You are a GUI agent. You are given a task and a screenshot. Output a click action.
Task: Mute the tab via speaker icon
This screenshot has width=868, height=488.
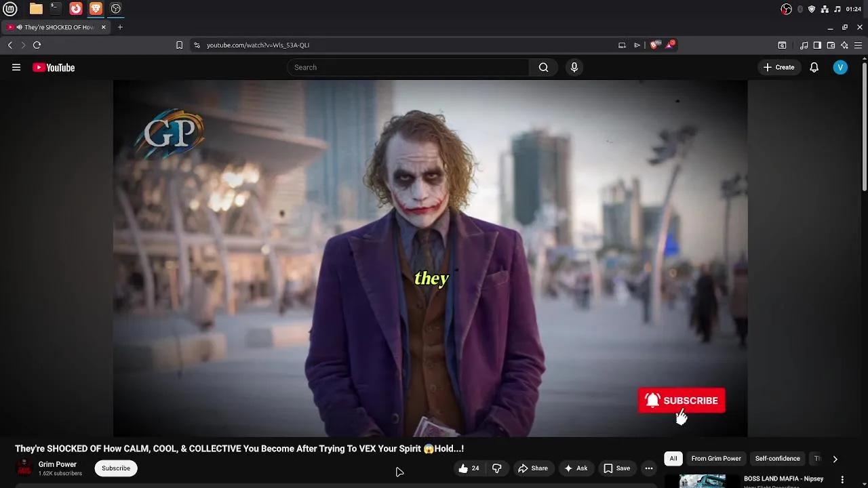(x=19, y=27)
